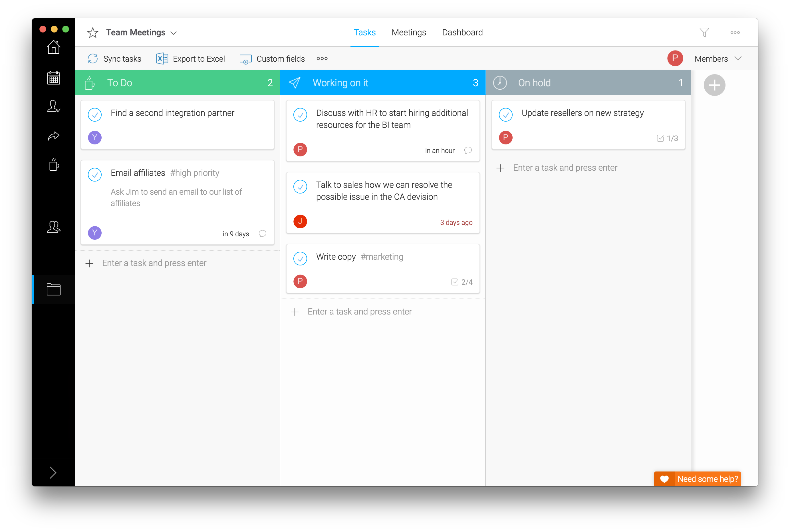Open the coffee cup icon in sidebar
This screenshot has height=532, width=790.
pyautogui.click(x=53, y=165)
